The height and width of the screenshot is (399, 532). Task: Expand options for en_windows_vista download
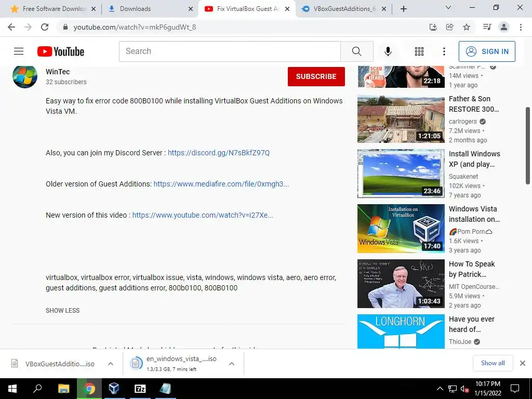click(232, 364)
